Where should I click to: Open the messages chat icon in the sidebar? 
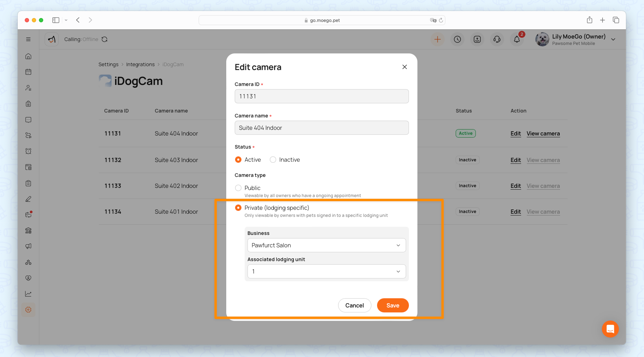[28, 120]
